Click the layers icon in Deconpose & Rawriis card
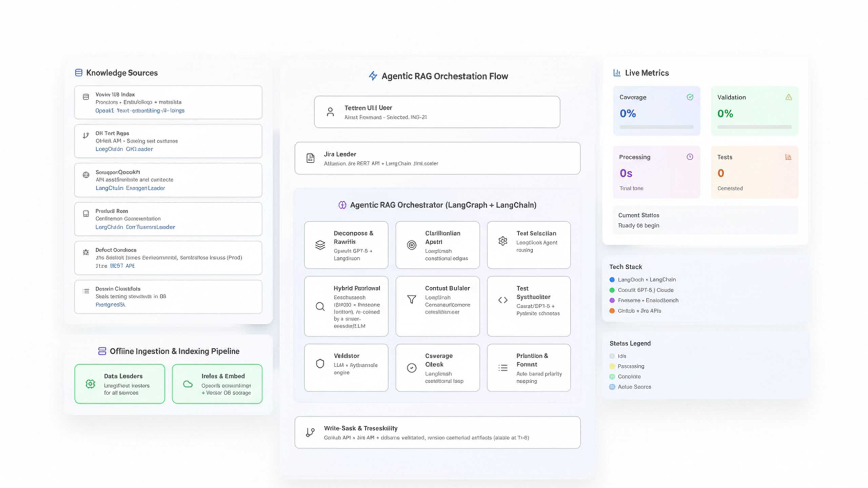 coord(320,245)
